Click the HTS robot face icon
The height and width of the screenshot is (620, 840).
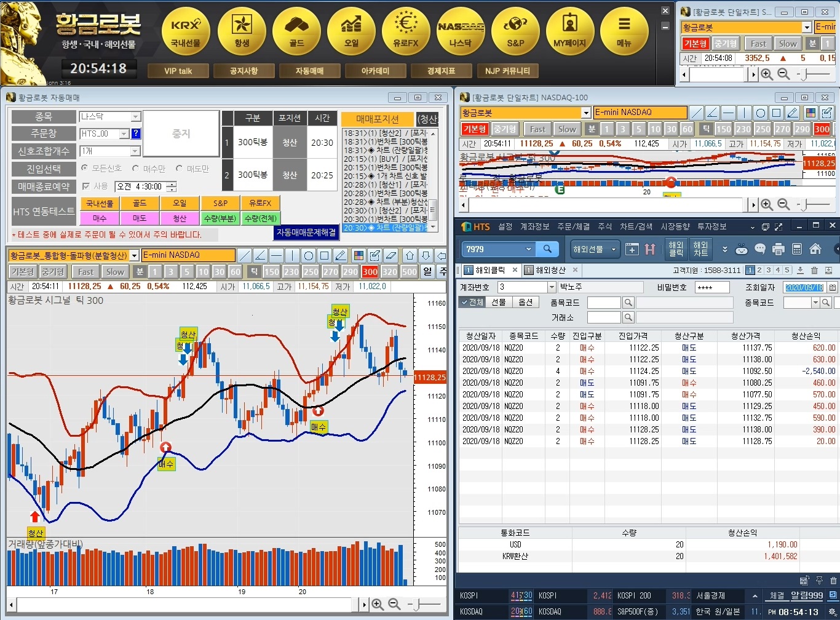coord(742,249)
